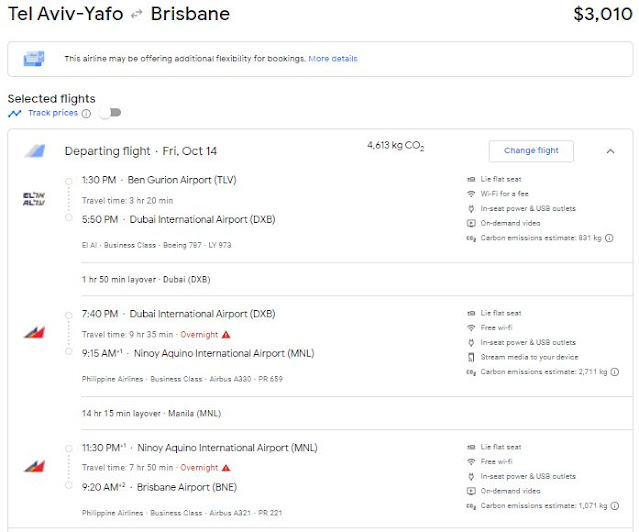Toggle the Track prices switch
The image size is (639, 532).
coord(109,113)
